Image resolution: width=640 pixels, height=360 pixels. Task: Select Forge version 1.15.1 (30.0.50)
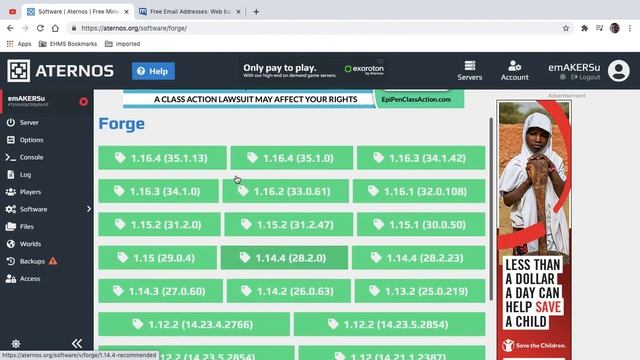421,224
